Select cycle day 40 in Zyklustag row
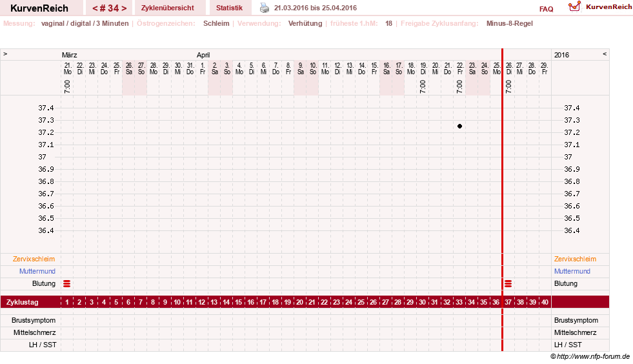 545,302
